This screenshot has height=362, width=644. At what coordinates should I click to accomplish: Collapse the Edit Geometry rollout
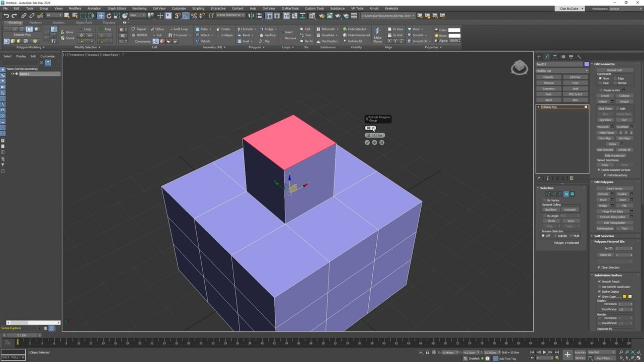pyautogui.click(x=604, y=64)
